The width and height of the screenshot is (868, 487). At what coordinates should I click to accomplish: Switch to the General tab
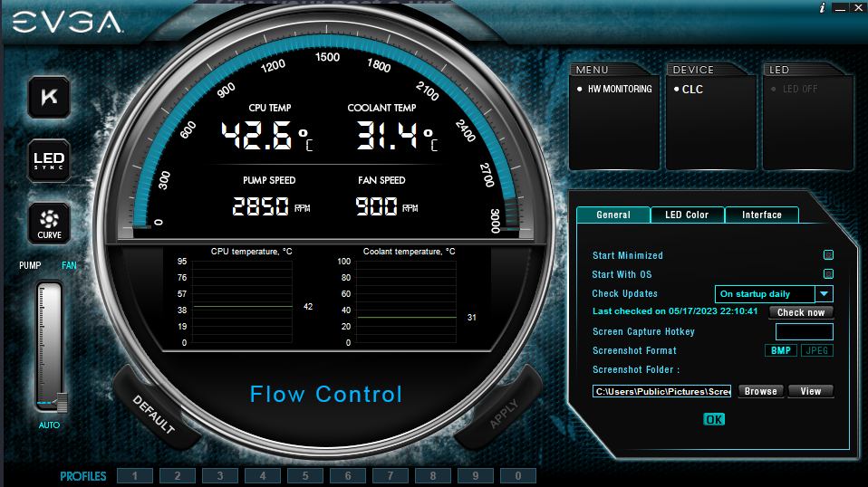[x=613, y=215]
